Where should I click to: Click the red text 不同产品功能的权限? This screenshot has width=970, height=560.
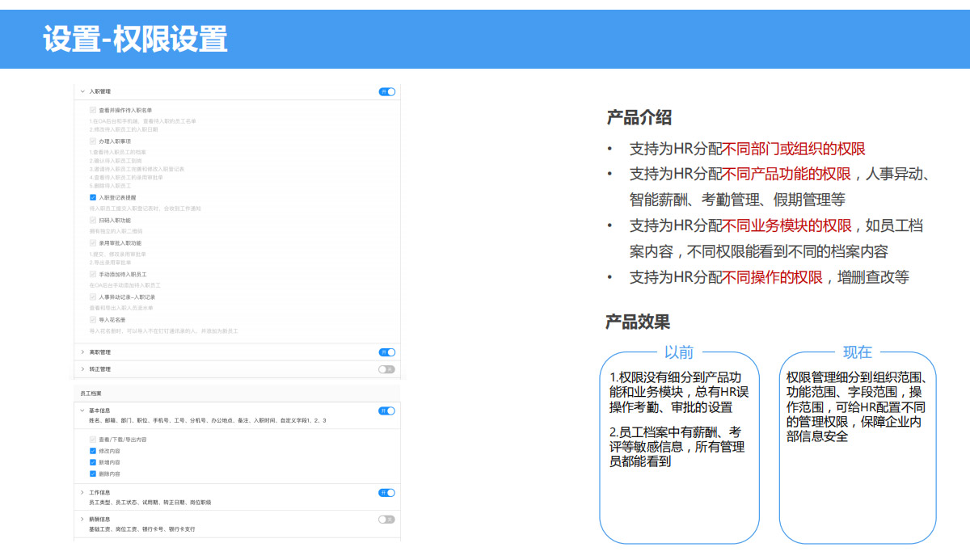point(787,174)
